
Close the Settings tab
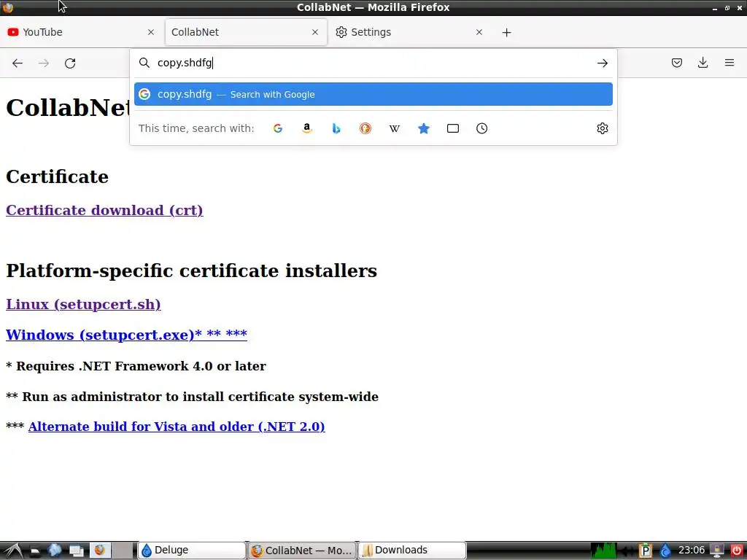click(x=479, y=32)
